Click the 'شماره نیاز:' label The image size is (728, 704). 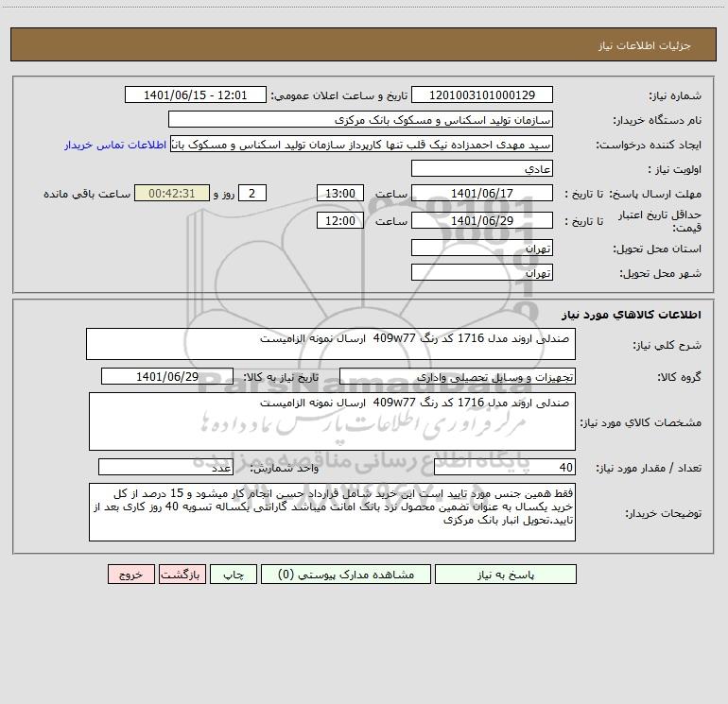[675, 95]
